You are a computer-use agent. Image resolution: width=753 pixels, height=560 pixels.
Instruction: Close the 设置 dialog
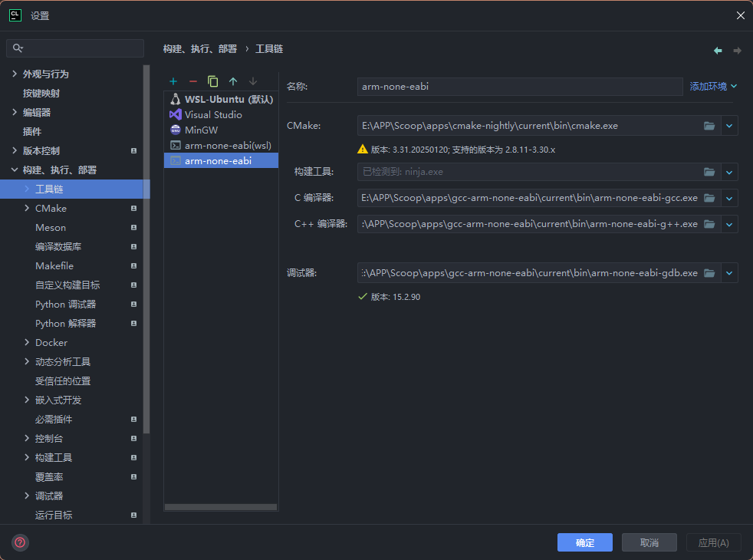click(740, 16)
